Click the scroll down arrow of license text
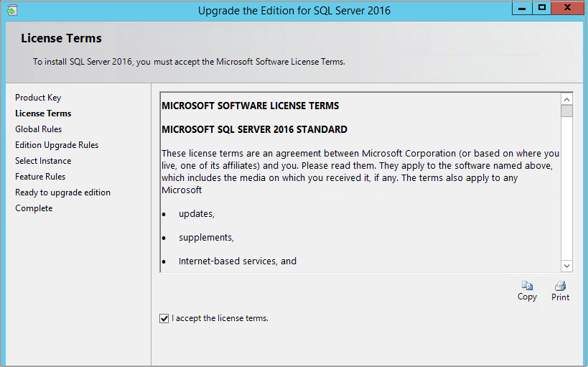Screen dimensions: 588x367 pos(566,266)
